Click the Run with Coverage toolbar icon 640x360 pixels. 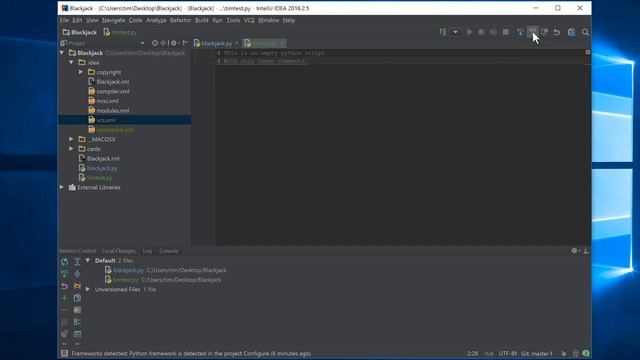tap(493, 32)
